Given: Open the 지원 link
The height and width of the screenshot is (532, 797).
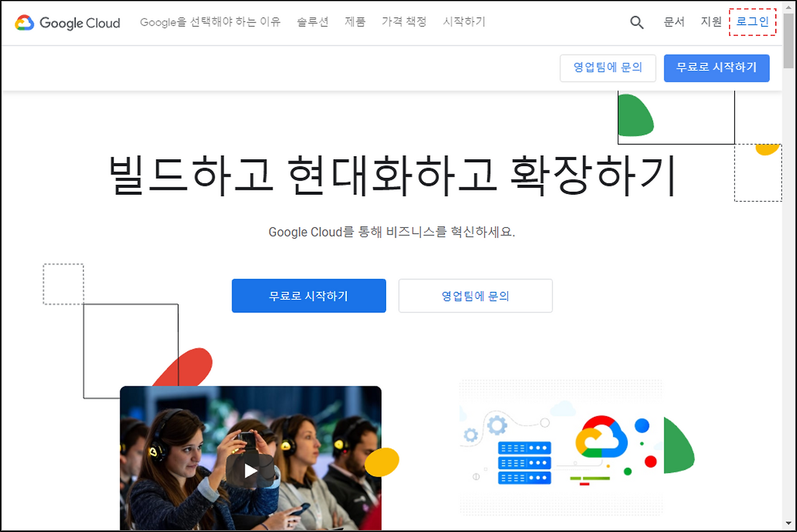Looking at the screenshot, I should point(711,22).
